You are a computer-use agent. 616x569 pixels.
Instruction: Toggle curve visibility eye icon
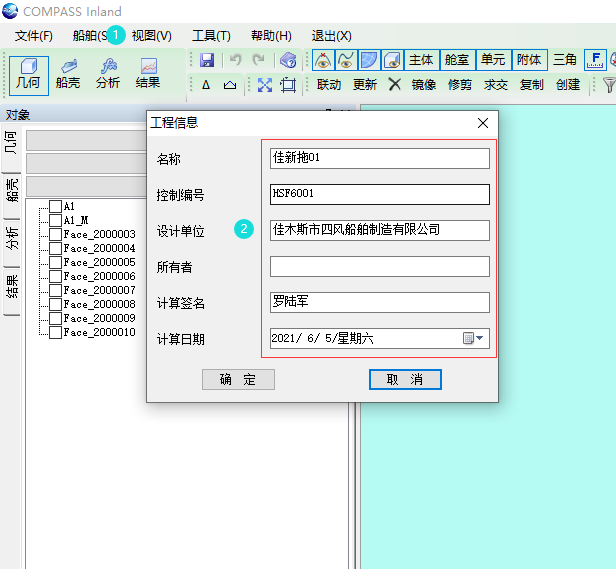pyautogui.click(x=346, y=60)
